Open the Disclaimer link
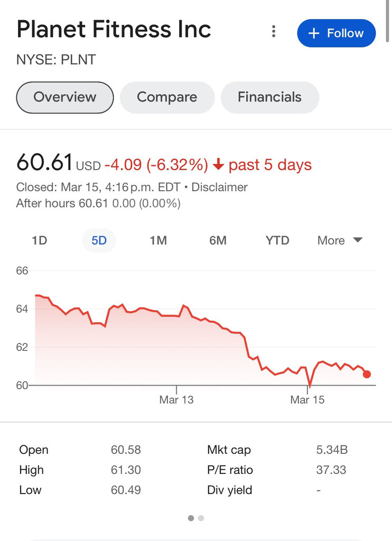The width and height of the screenshot is (392, 541). 219,187
